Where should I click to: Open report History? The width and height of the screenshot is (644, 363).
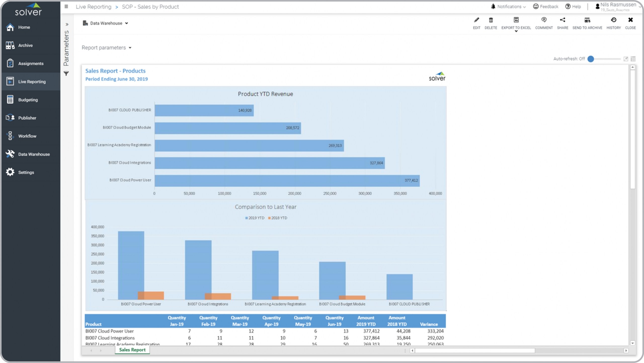pos(613,20)
